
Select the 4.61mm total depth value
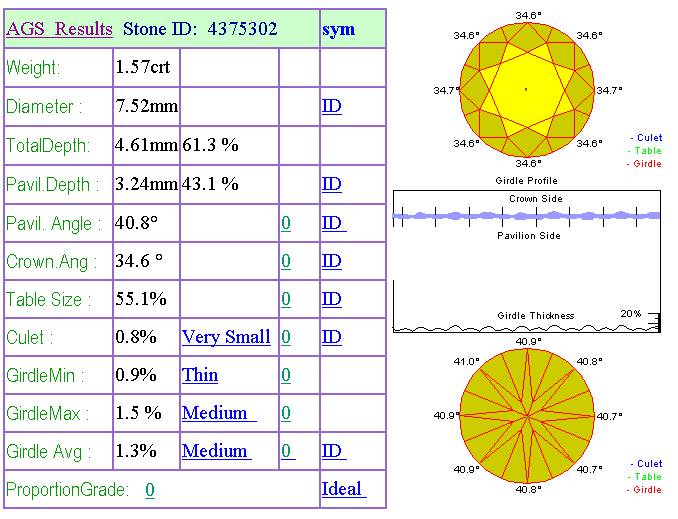point(146,145)
